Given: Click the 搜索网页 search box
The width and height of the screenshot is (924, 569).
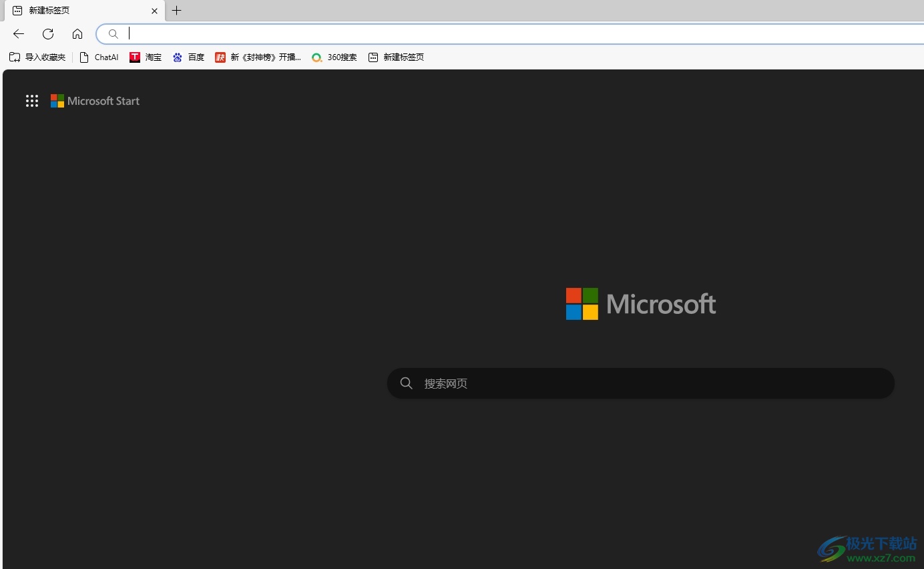Looking at the screenshot, I should (641, 383).
